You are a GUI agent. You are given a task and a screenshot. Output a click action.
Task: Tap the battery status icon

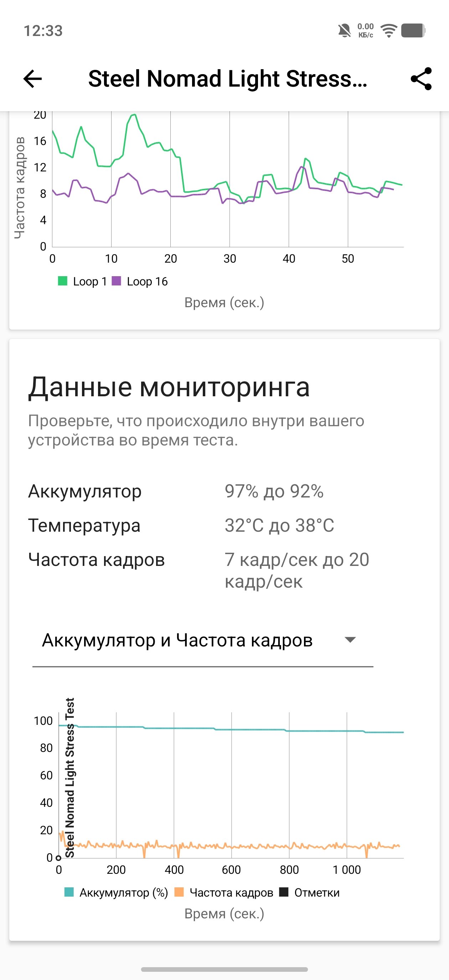coord(413,30)
